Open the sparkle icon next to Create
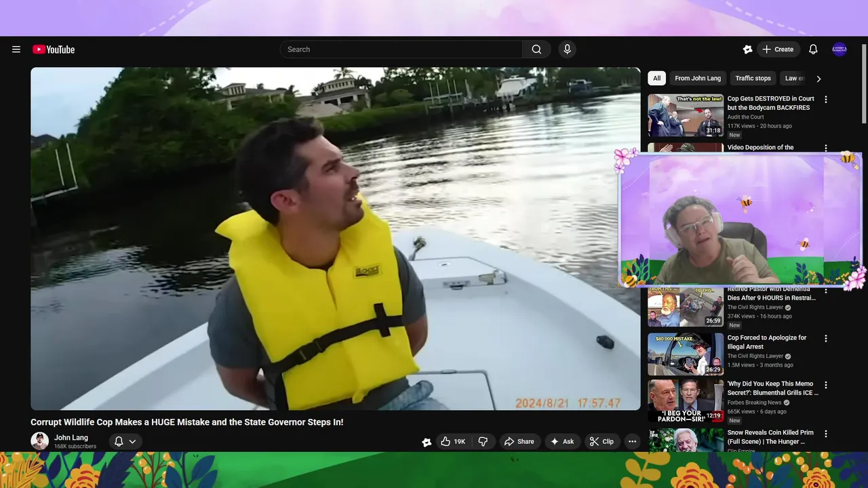Screen dimensions: 868x488 point(747,49)
